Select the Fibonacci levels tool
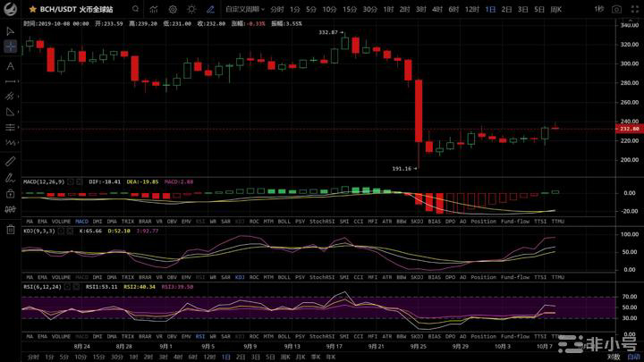The width and height of the screenshot is (644, 362). point(10,127)
